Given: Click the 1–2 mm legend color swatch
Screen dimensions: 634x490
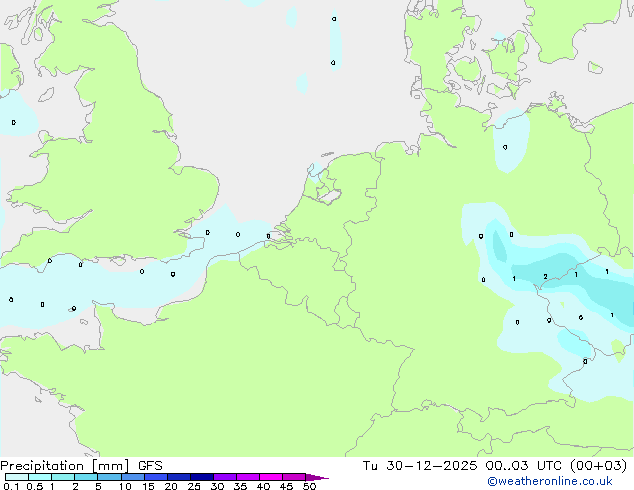Looking at the screenshot, I should click(63, 477).
